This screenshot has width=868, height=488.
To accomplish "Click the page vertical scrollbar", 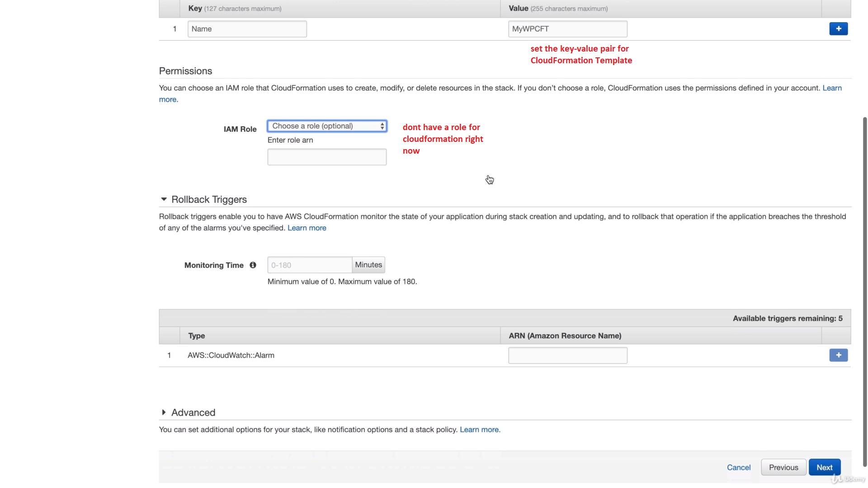I will pyautogui.click(x=865, y=289).
